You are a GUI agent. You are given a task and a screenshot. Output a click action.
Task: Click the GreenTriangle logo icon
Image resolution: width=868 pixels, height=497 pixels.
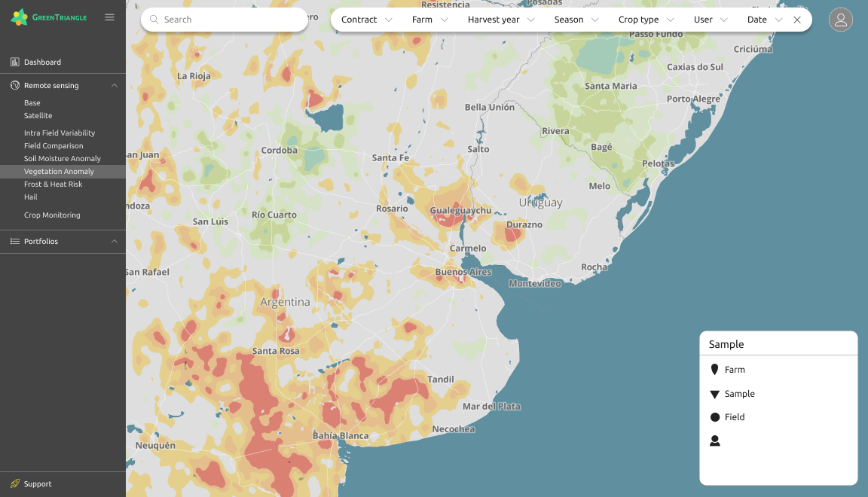click(20, 17)
